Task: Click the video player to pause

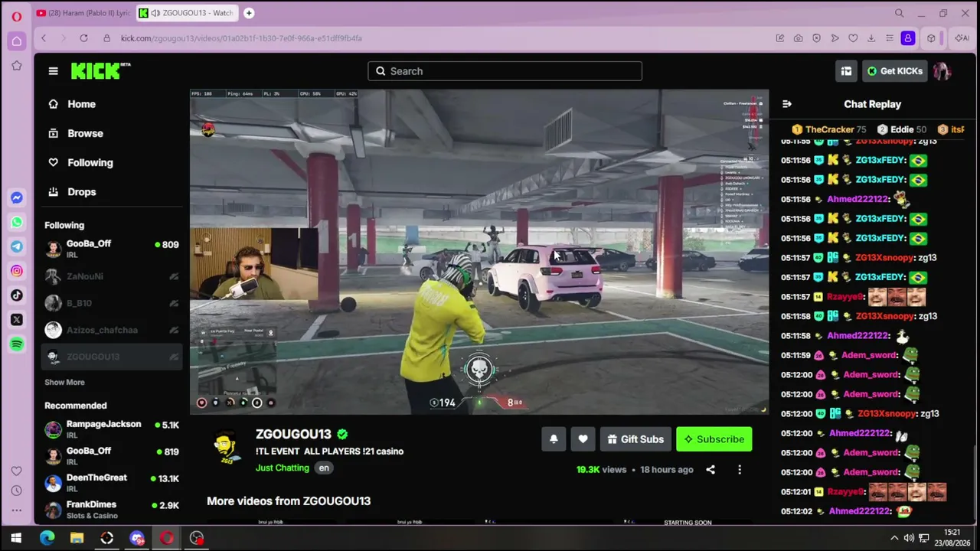Action: point(479,252)
